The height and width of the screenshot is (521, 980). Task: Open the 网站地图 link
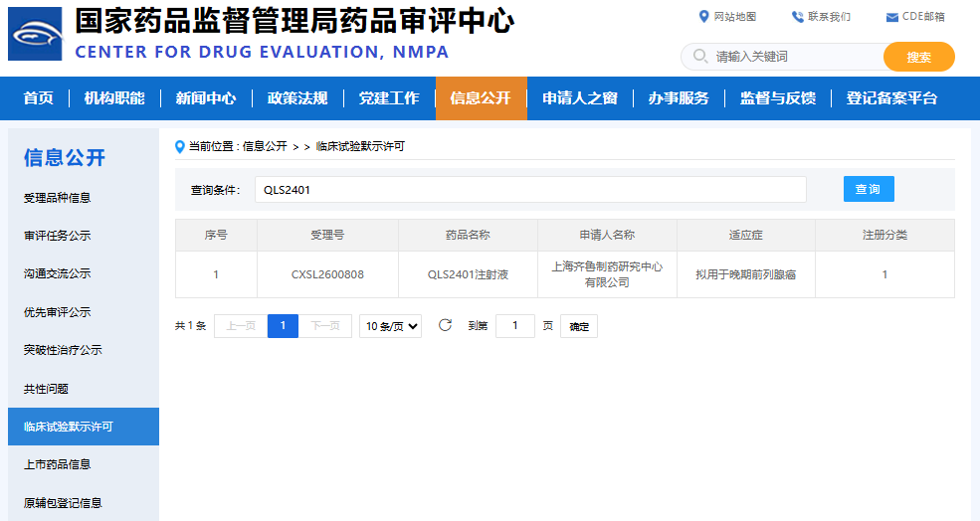(735, 17)
